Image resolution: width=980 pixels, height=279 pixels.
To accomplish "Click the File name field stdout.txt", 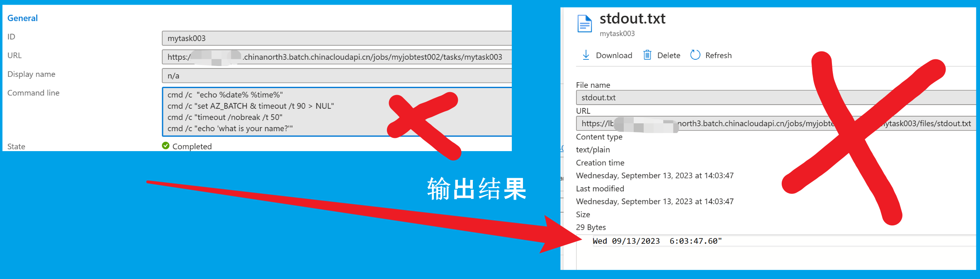I will 776,98.
